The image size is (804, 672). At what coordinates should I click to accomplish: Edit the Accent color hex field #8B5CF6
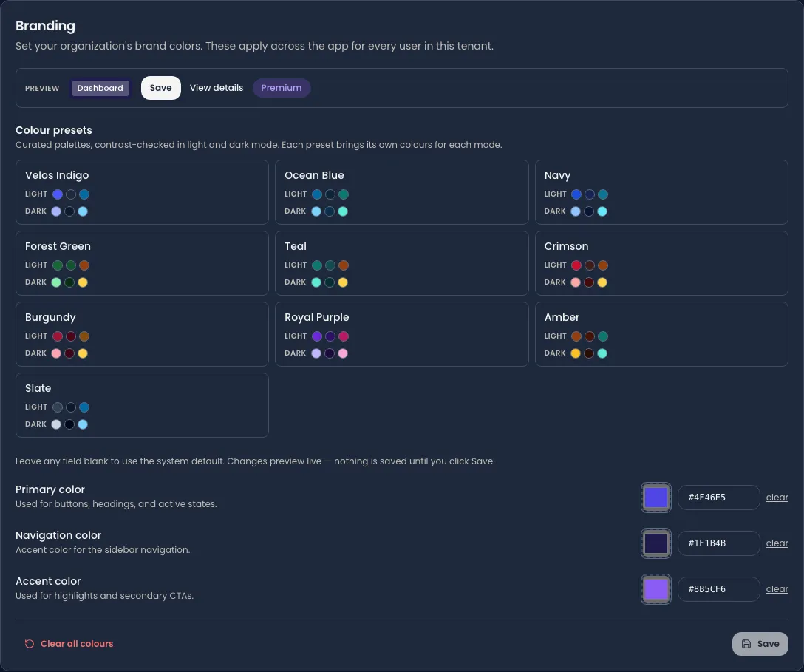tap(718, 589)
